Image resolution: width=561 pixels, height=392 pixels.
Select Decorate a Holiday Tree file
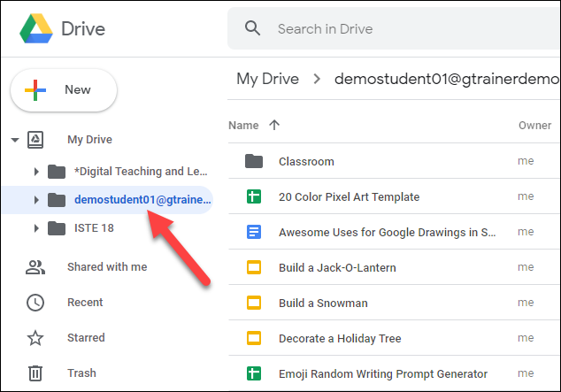(x=340, y=338)
